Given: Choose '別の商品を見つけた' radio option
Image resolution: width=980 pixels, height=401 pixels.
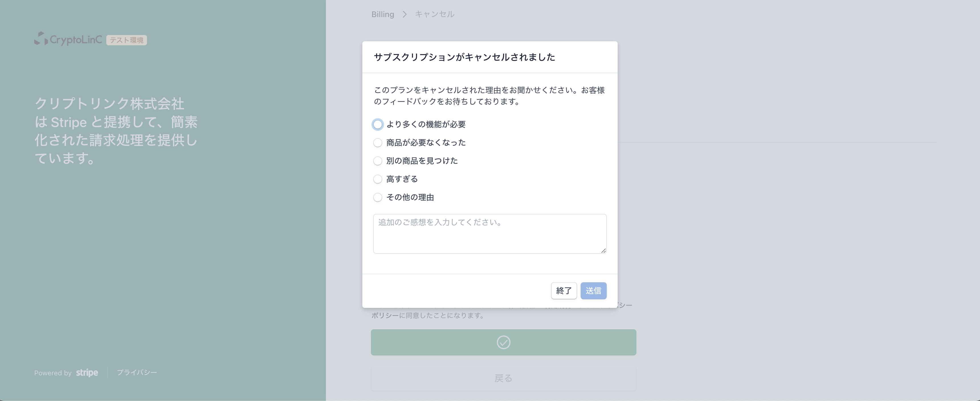Looking at the screenshot, I should pyautogui.click(x=377, y=161).
